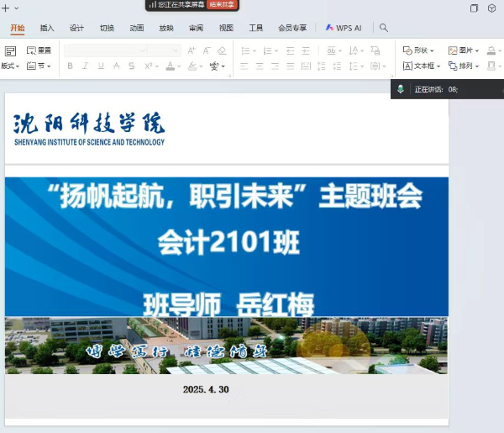Click the WPS AI button
Screen dimensions: 504x433
[x=344, y=28]
